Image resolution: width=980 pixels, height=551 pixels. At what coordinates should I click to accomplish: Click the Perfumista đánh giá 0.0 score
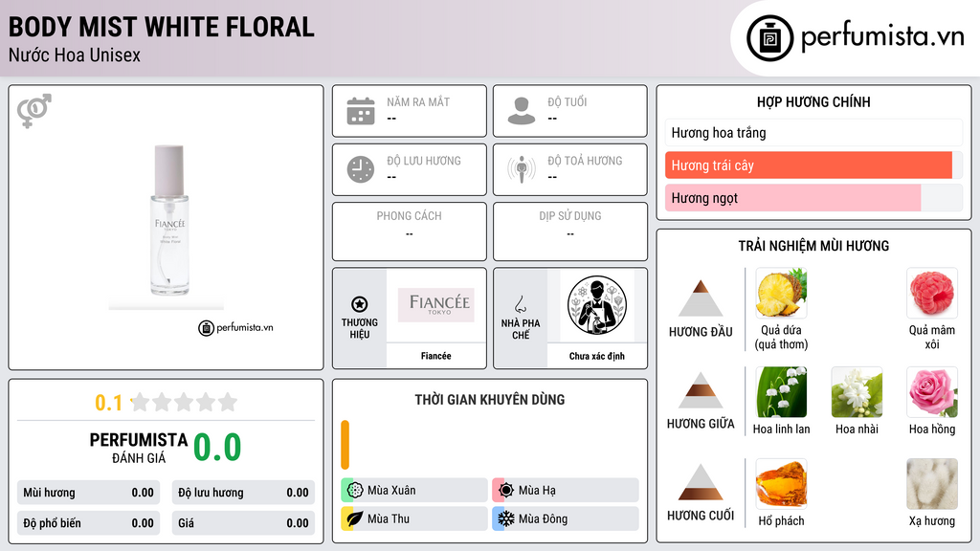click(217, 448)
